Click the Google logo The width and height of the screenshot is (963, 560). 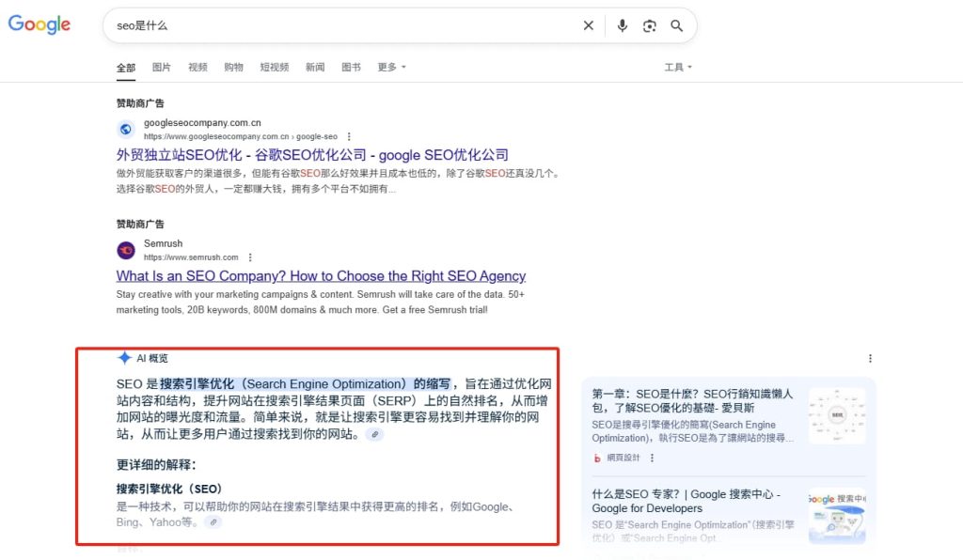[39, 24]
